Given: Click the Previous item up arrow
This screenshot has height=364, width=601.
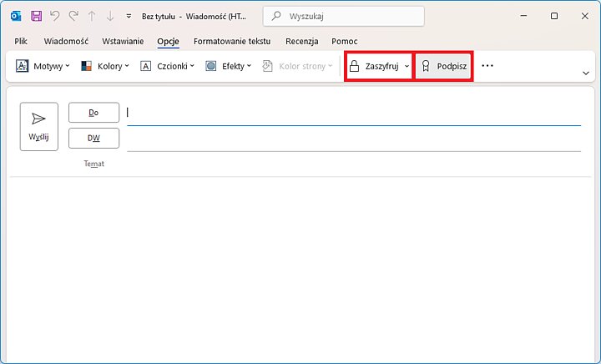Looking at the screenshot, I should coord(92,16).
